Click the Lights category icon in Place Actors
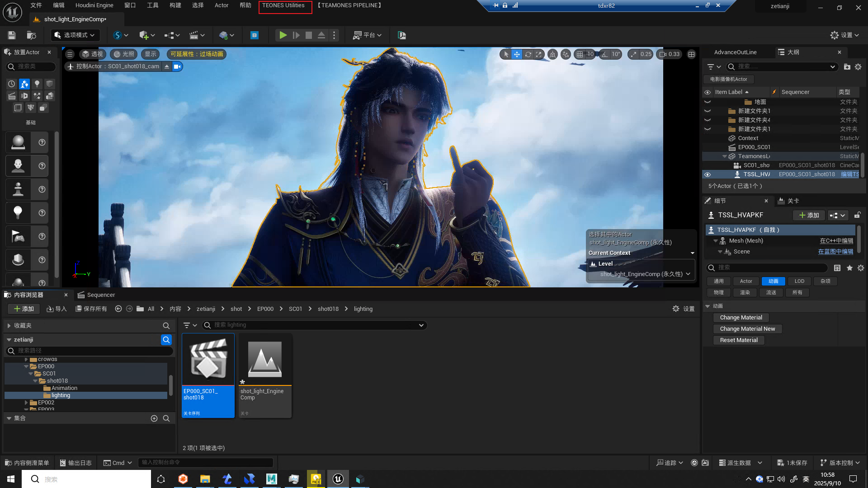This screenshot has width=868, height=488. [37, 84]
